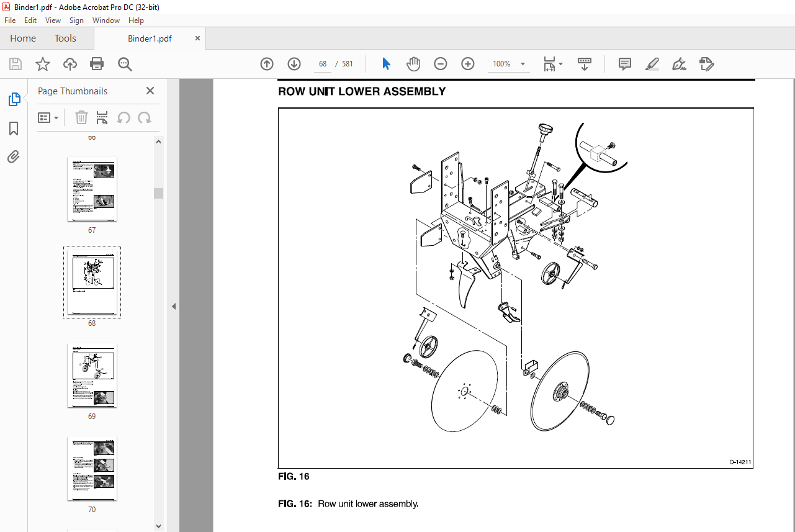The image size is (795, 532).
Task: Zoom in with the plus button
Action: pos(468,64)
